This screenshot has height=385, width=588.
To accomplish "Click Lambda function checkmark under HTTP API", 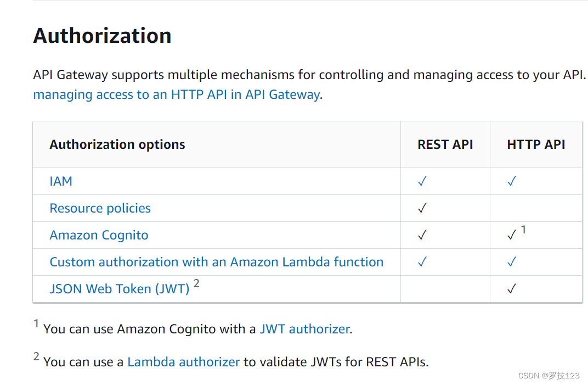I will click(512, 262).
